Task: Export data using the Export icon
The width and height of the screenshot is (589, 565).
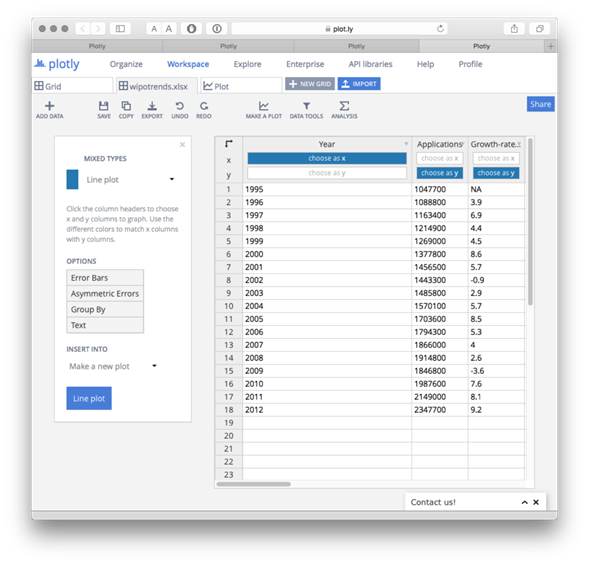Action: coord(152,106)
